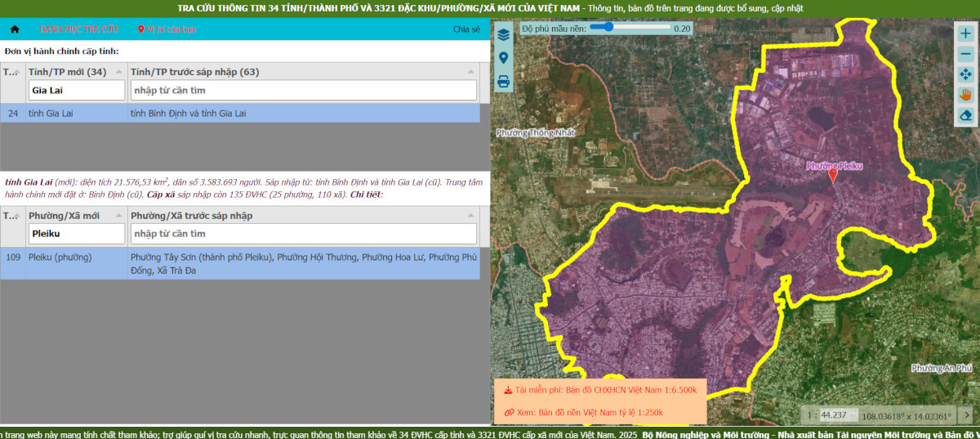Click the map location pin tool
Screen dimensions: 980x439
point(503,58)
